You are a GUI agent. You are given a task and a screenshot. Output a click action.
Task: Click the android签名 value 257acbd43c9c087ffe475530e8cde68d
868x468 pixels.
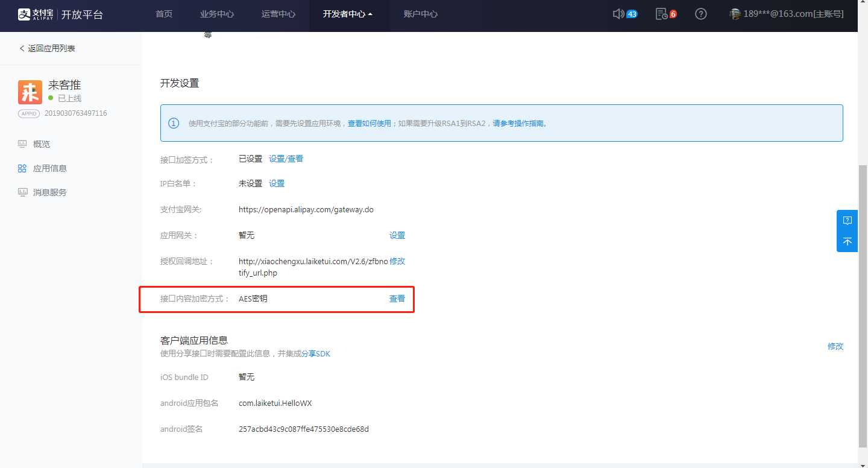pyautogui.click(x=304, y=429)
